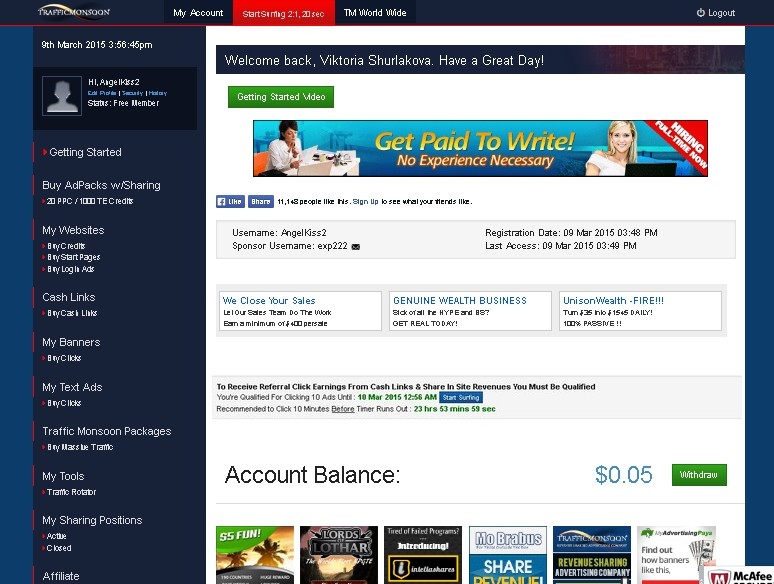Click Buy Clicks under My Banners
774x584 pixels.
[64, 358]
